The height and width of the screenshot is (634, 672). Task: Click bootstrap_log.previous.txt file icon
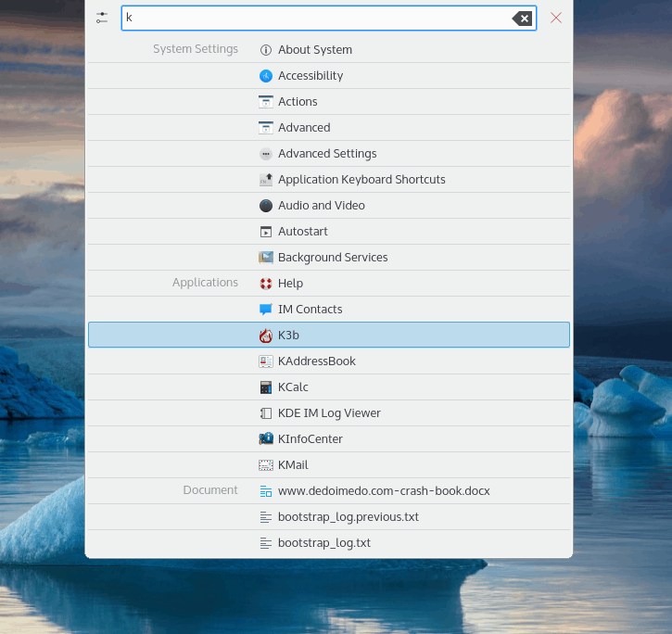[x=266, y=517]
